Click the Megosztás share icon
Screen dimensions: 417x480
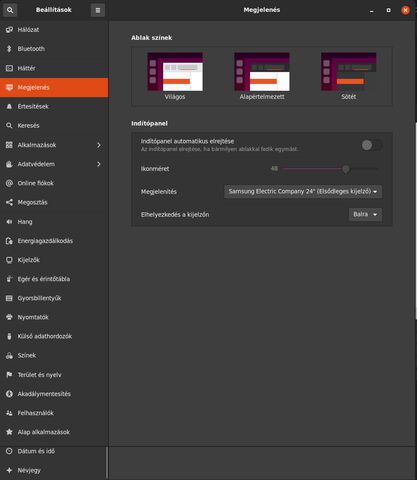pyautogui.click(x=9, y=202)
